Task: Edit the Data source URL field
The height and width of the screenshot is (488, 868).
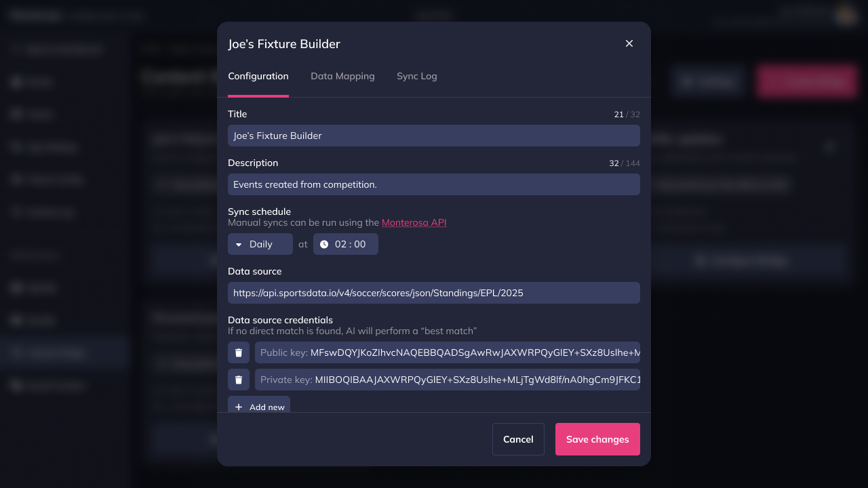Action: pos(434,293)
